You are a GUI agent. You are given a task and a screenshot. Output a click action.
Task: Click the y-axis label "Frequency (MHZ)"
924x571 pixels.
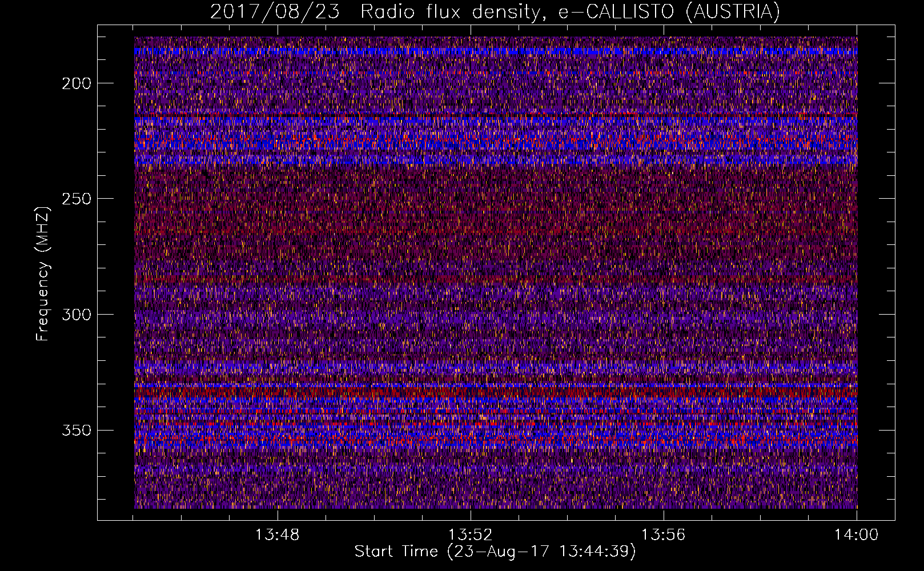coord(43,273)
